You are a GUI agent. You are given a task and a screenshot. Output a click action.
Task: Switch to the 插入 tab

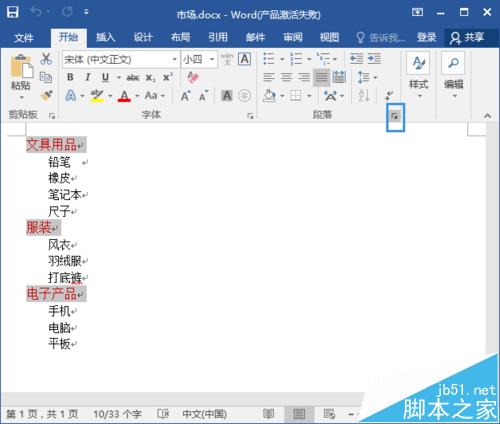tap(106, 37)
